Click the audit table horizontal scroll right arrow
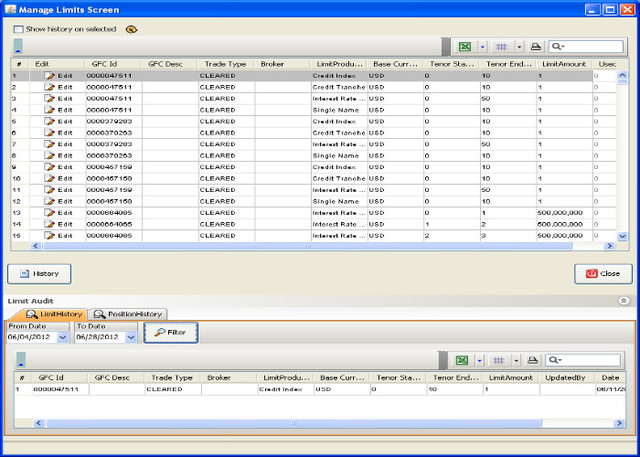Image resolution: width=640 pixels, height=457 pixels. pos(619,423)
